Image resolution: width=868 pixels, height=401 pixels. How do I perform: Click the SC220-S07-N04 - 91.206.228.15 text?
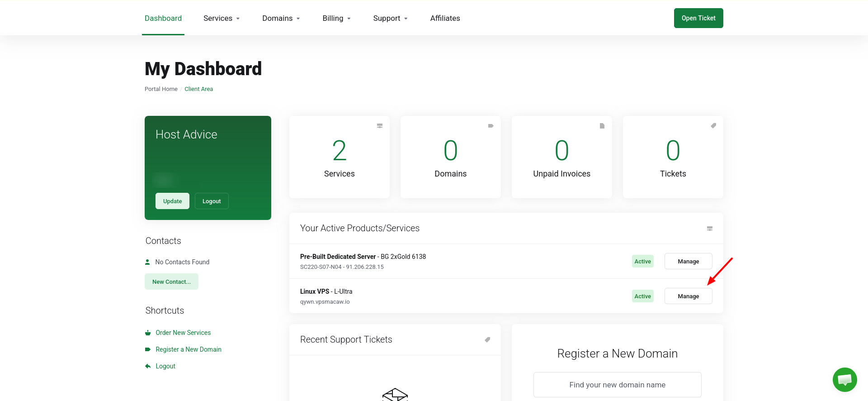342,267
